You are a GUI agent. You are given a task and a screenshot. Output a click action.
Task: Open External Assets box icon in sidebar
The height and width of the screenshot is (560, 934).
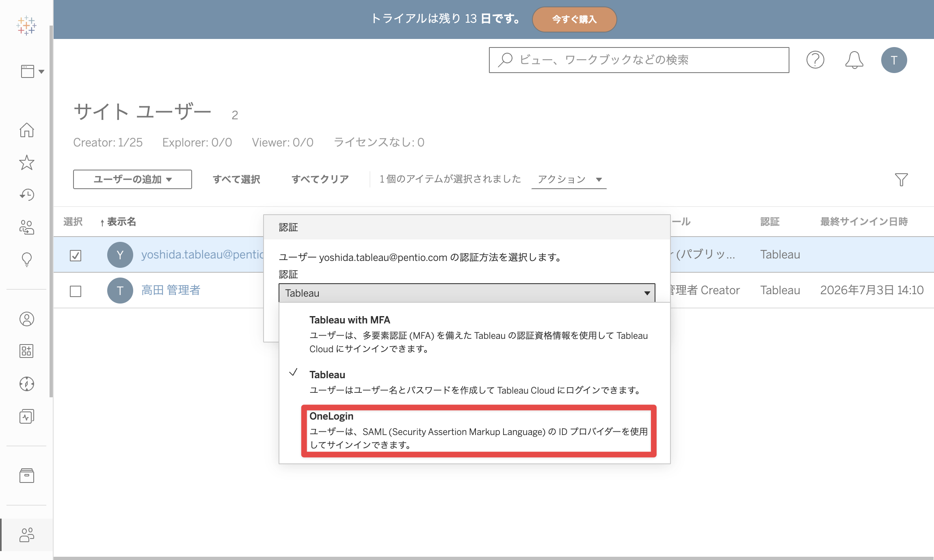click(27, 476)
